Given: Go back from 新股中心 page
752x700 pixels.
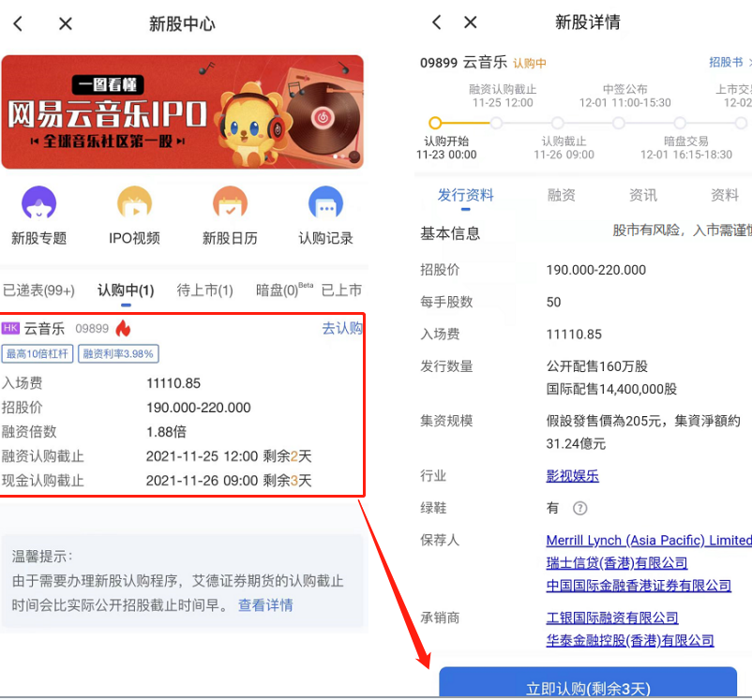Looking at the screenshot, I should 18,23.
